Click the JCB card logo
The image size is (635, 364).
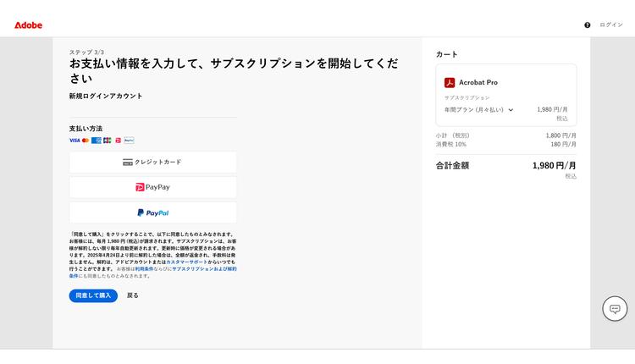click(x=108, y=141)
